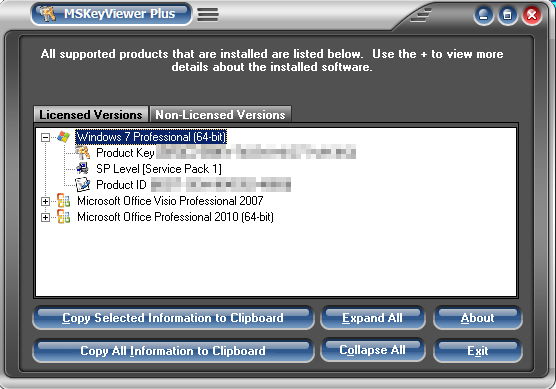Click the Product Key keys icon
Screen dimensions: 556x389
point(83,153)
